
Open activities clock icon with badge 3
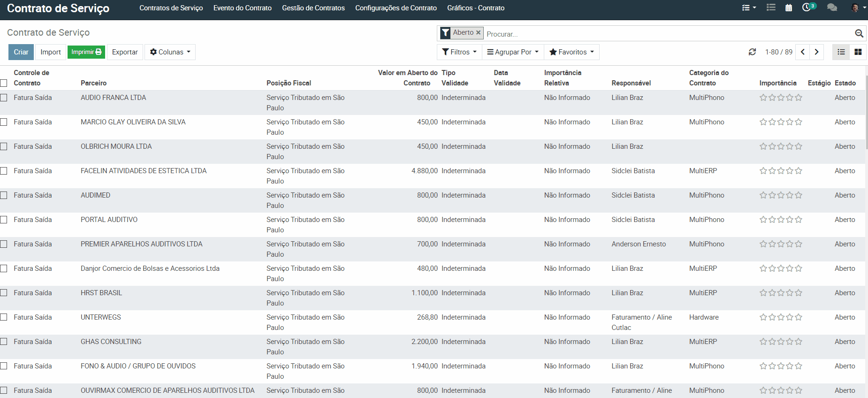pyautogui.click(x=807, y=8)
